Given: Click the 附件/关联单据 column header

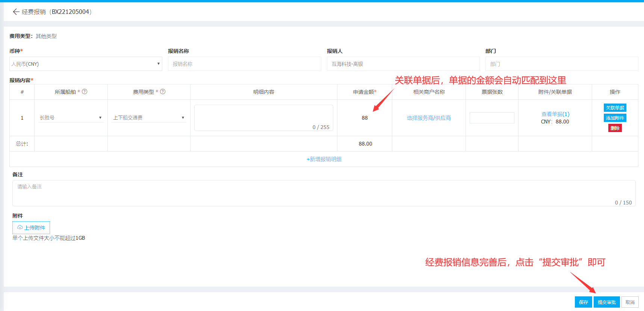Looking at the screenshot, I should (x=555, y=92).
